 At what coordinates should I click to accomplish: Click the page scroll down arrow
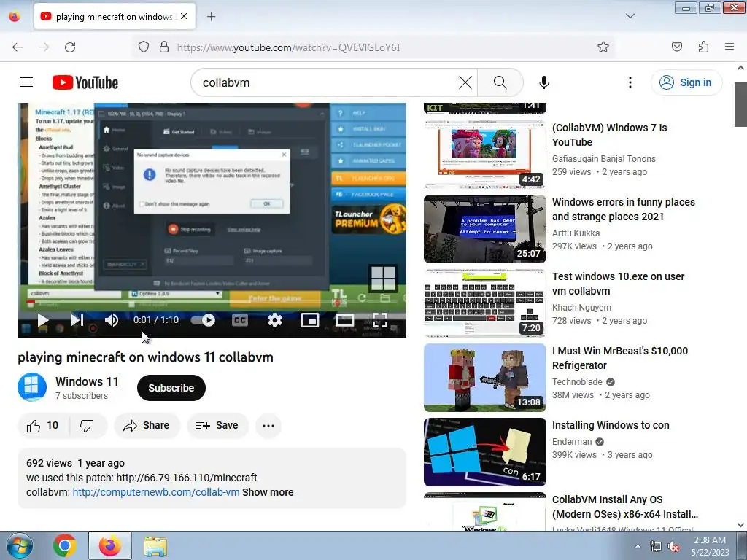click(x=740, y=525)
